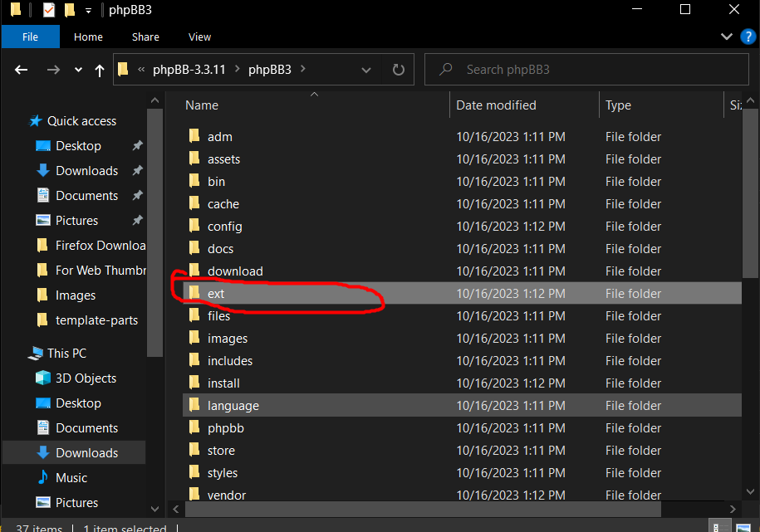The height and width of the screenshot is (532, 760).
Task: Open Desktop under This PC
Action: click(x=78, y=403)
